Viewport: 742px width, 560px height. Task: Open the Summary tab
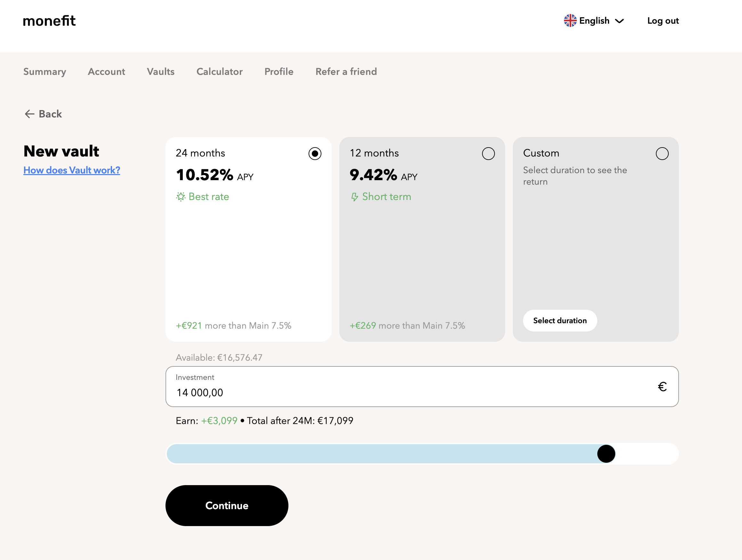pos(44,72)
